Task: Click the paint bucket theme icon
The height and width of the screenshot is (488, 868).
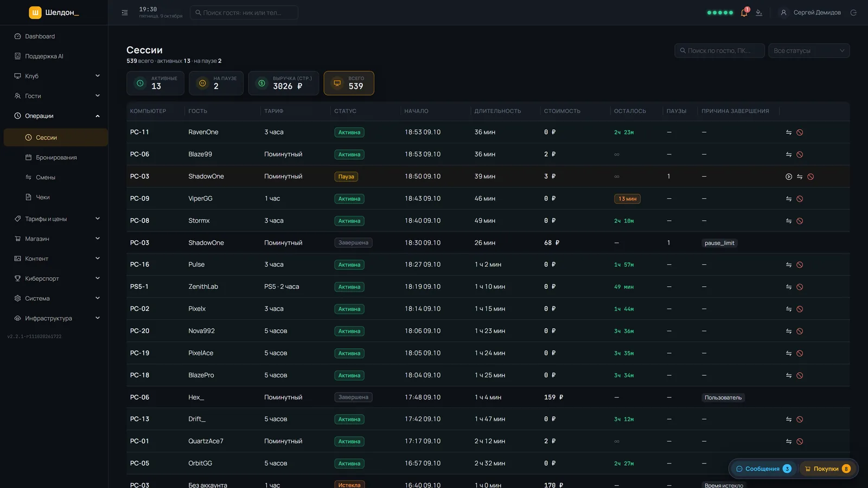Action: (759, 12)
